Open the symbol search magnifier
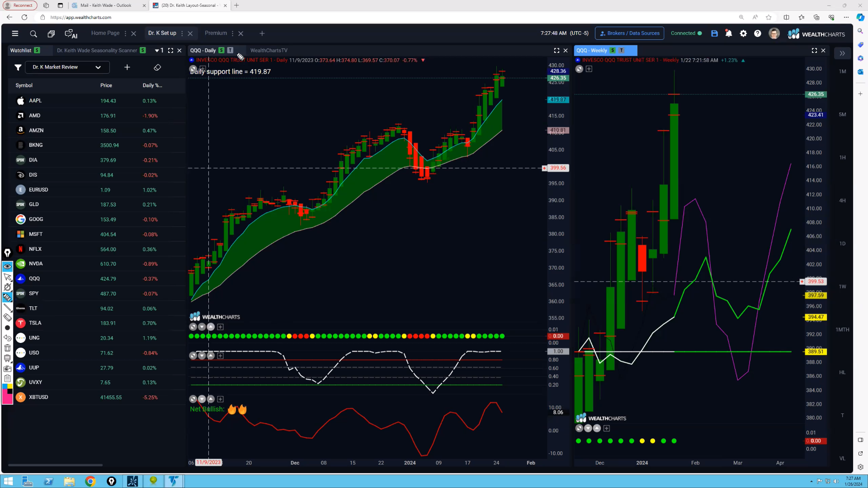This screenshot has width=868, height=488. 33,33
